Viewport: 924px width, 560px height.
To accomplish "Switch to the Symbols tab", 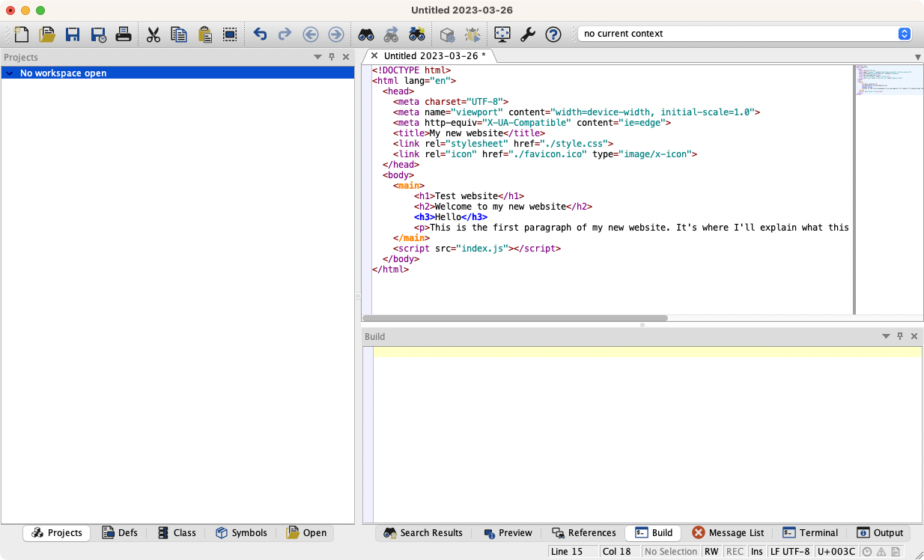I will pos(241,533).
